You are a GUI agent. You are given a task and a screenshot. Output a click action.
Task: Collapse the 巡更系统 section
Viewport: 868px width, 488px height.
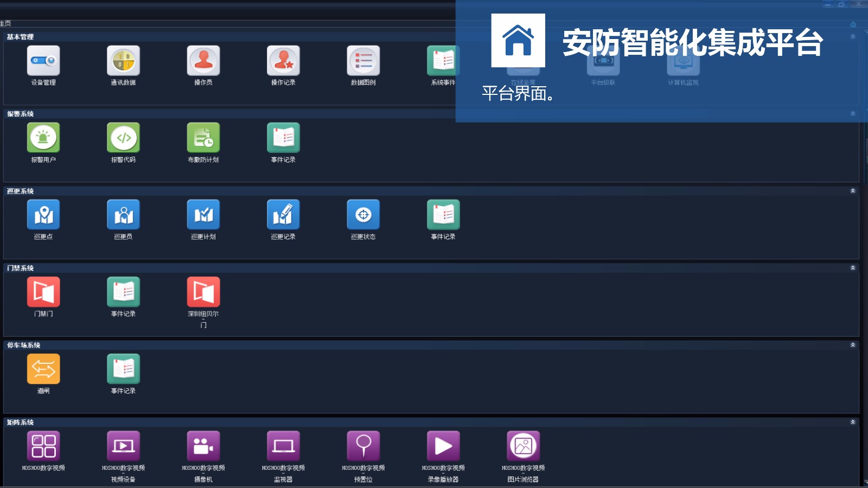click(x=853, y=191)
